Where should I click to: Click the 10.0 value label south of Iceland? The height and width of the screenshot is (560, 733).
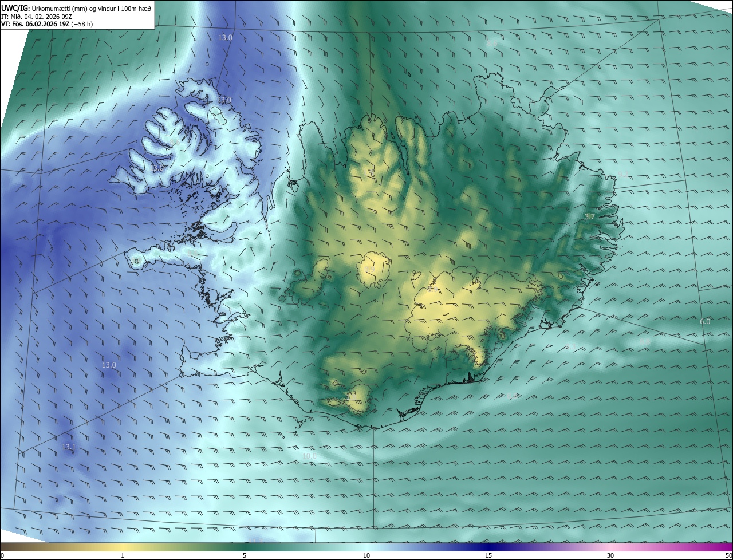309,456
